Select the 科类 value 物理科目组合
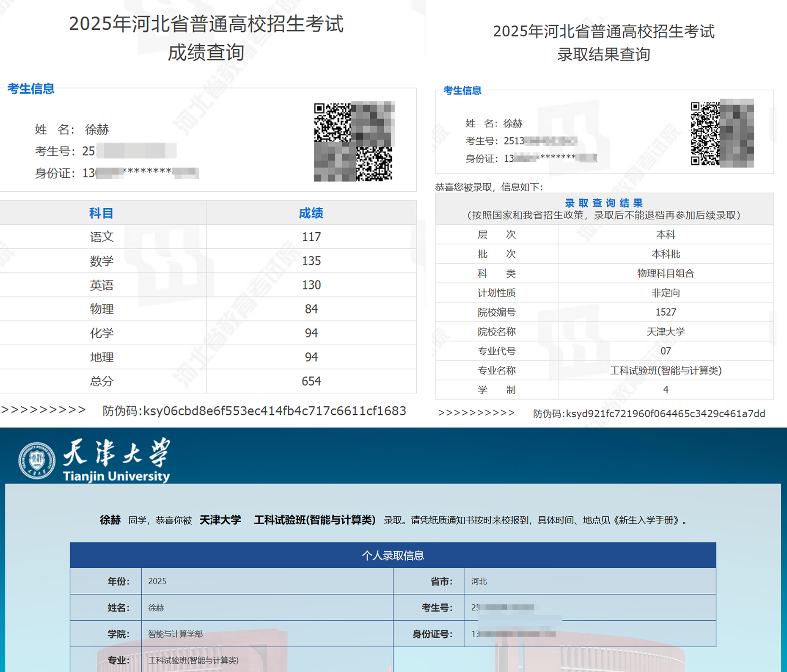Viewport: 787px width, 672px height. [x=666, y=273]
